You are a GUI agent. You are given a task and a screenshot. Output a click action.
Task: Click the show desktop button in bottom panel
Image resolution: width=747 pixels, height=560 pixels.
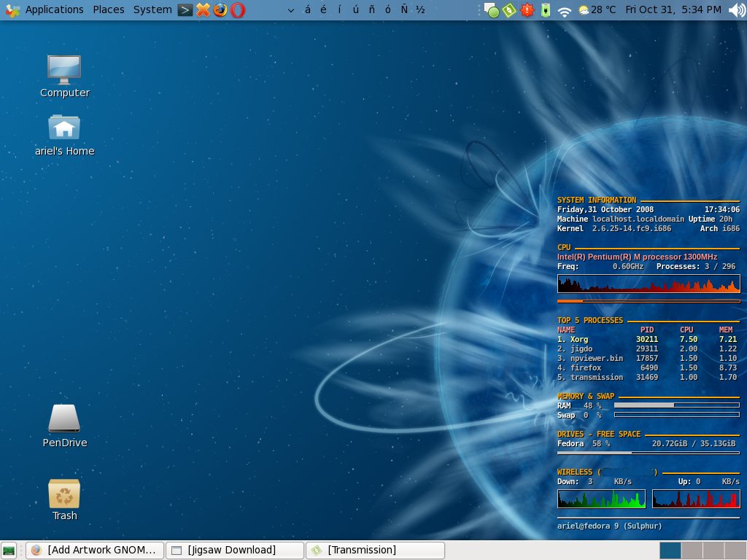tap(9, 550)
